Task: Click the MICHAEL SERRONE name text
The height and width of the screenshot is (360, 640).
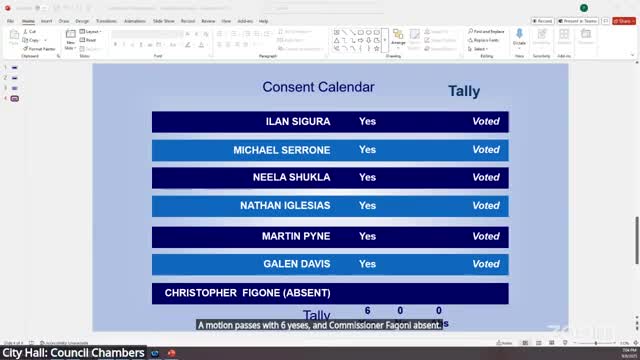Action: pos(282,150)
